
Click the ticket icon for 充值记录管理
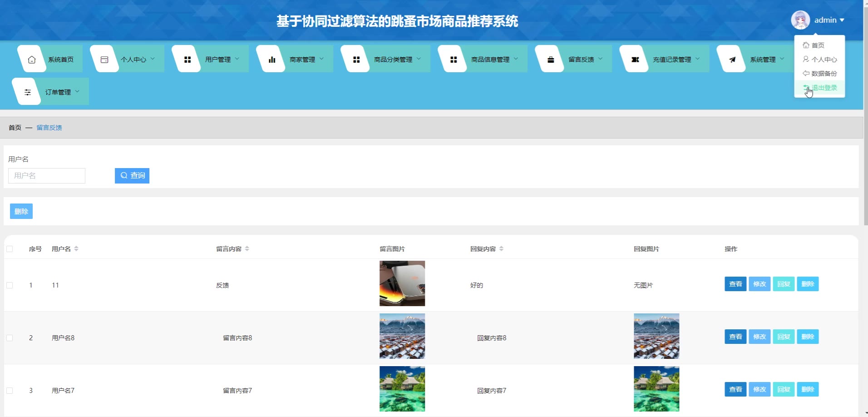[x=635, y=60]
